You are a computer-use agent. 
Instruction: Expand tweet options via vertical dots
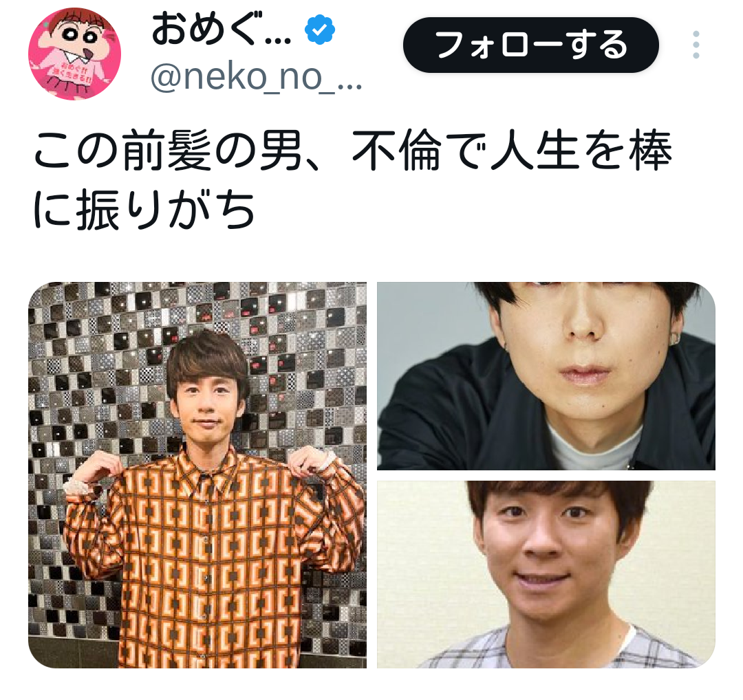coord(695,45)
